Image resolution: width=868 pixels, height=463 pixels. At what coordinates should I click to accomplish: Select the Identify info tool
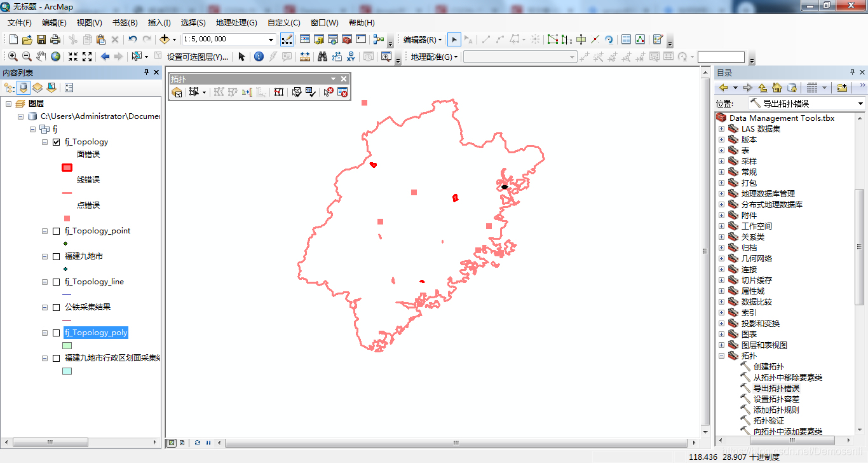click(259, 57)
